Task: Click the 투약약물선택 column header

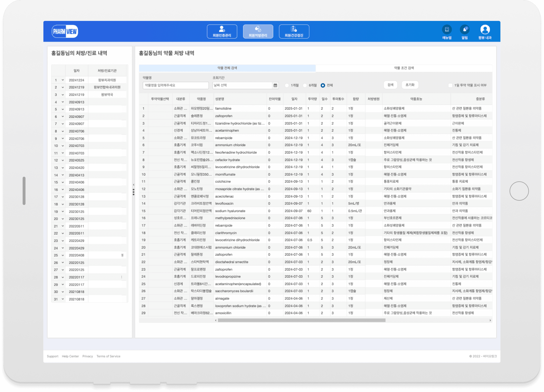Action: tap(160, 99)
